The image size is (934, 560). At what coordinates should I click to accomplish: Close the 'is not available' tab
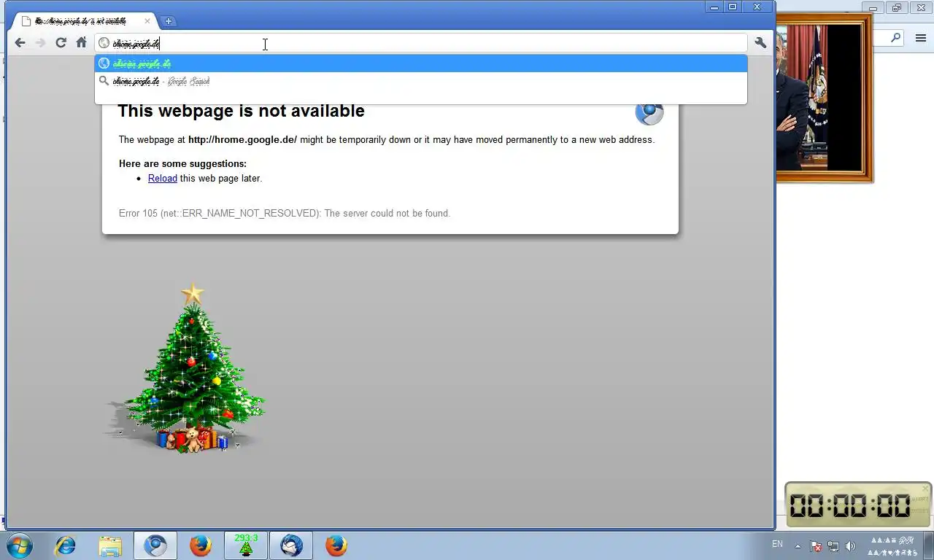click(147, 21)
